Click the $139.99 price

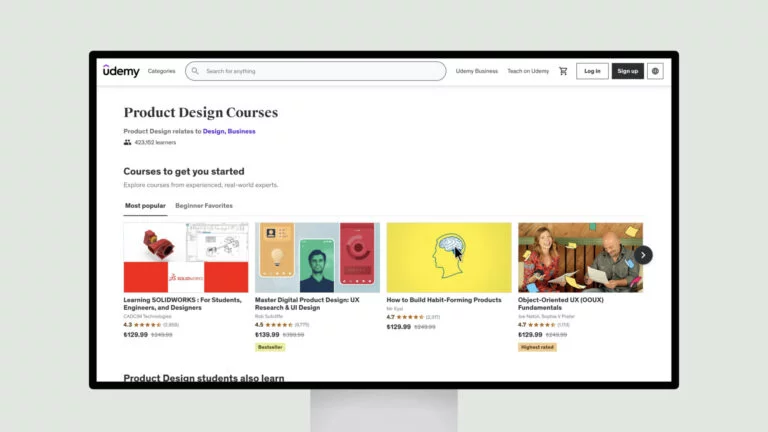point(267,335)
